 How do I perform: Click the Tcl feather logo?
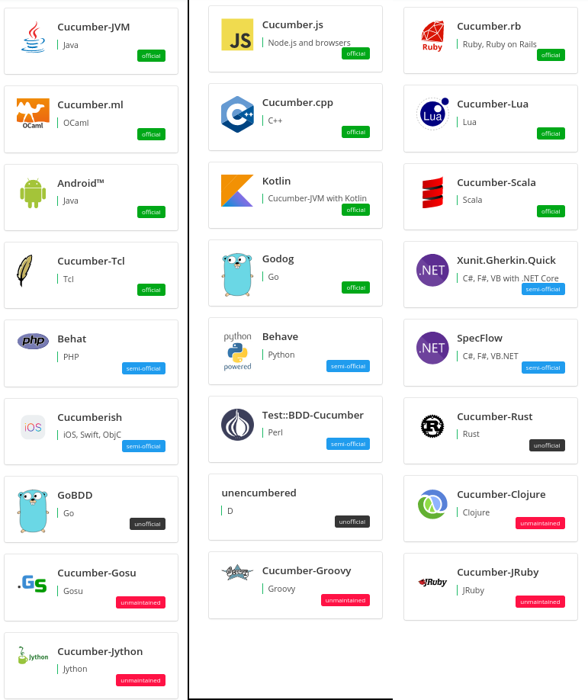(24, 271)
